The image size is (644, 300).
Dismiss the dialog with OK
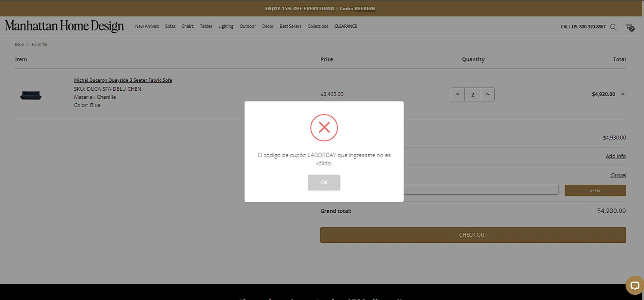324,183
